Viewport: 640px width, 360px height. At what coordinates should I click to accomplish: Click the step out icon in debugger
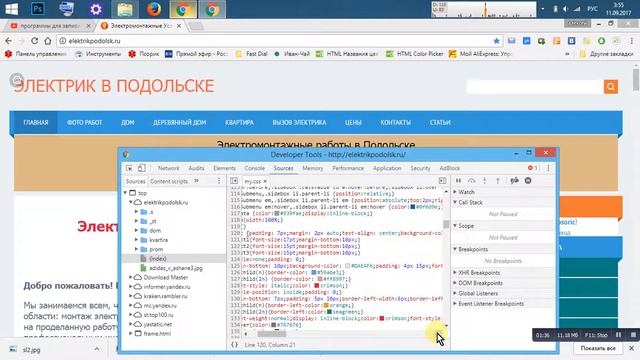(x=498, y=180)
